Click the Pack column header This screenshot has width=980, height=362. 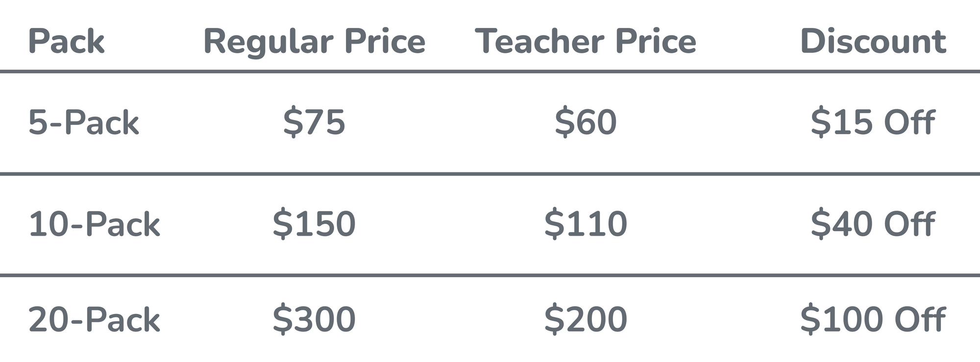tap(66, 41)
